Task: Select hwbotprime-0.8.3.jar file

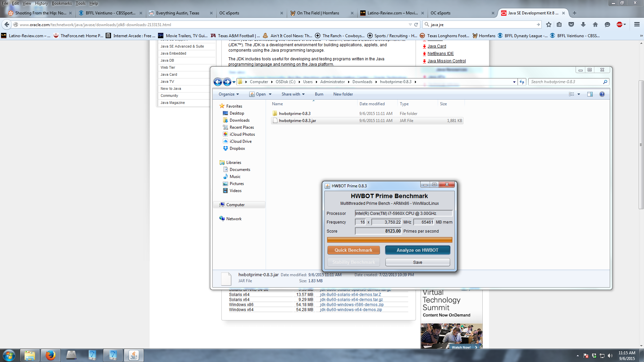Action: (367, 121)
